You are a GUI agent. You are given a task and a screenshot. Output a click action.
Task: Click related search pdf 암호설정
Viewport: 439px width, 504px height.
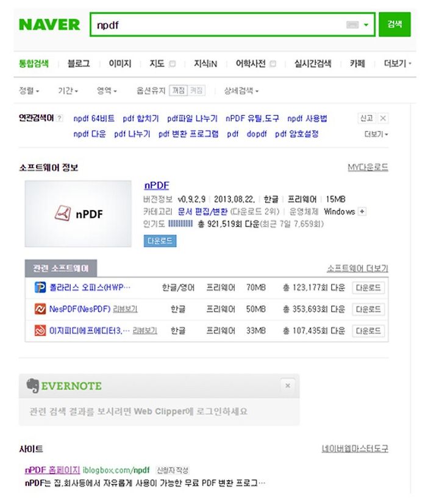pyautogui.click(x=297, y=134)
